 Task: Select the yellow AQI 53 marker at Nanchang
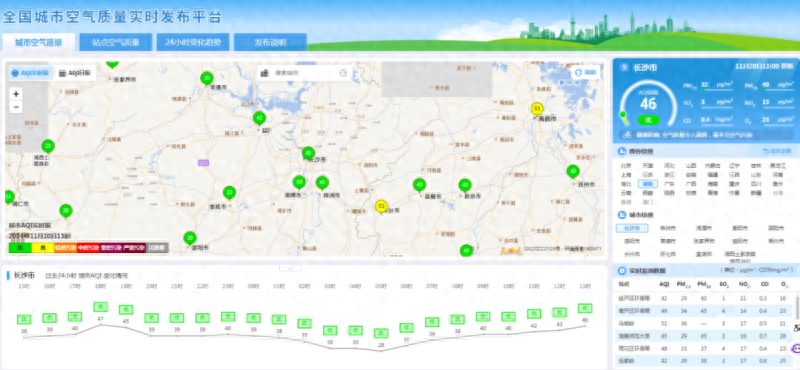click(x=536, y=109)
